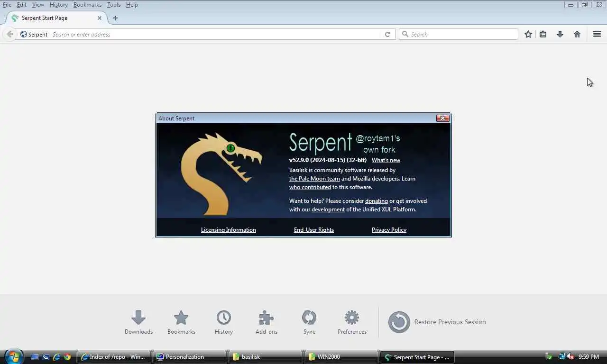
Task: Follow the Pale Moon team link
Action: tap(314, 179)
